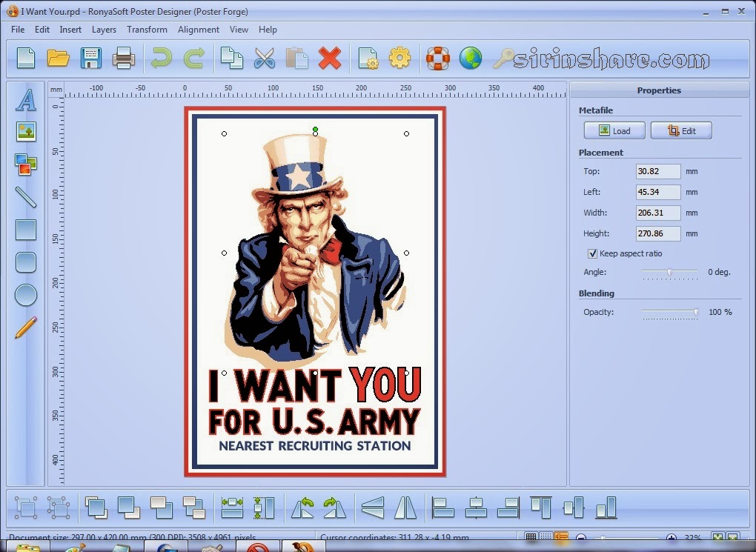Create a new poster document

coord(26,58)
